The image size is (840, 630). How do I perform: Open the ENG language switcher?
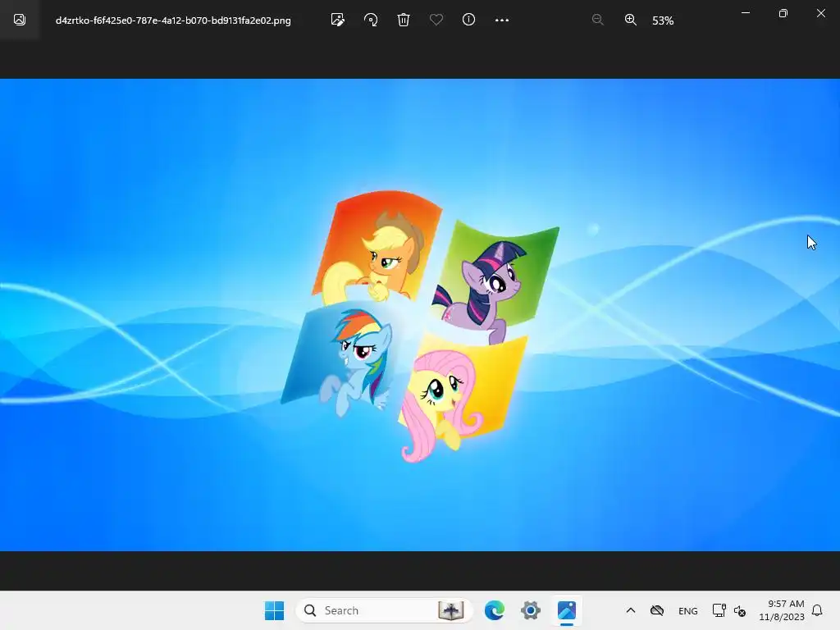(x=688, y=610)
